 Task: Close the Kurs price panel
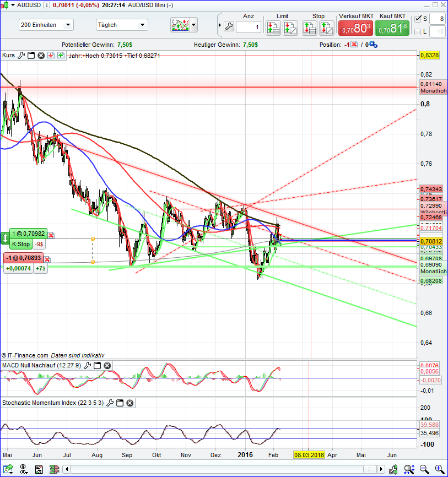pyautogui.click(x=41, y=56)
